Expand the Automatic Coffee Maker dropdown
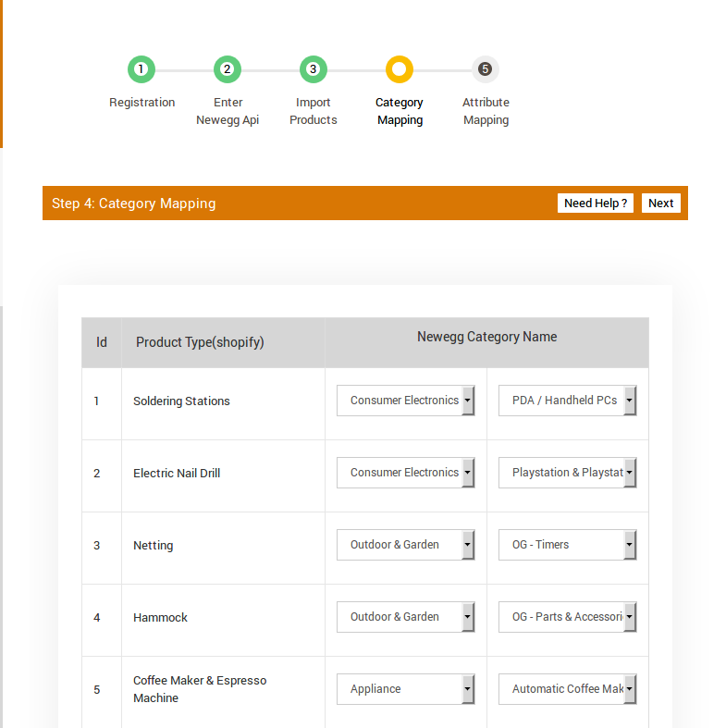This screenshot has width=726, height=728. pos(567,689)
